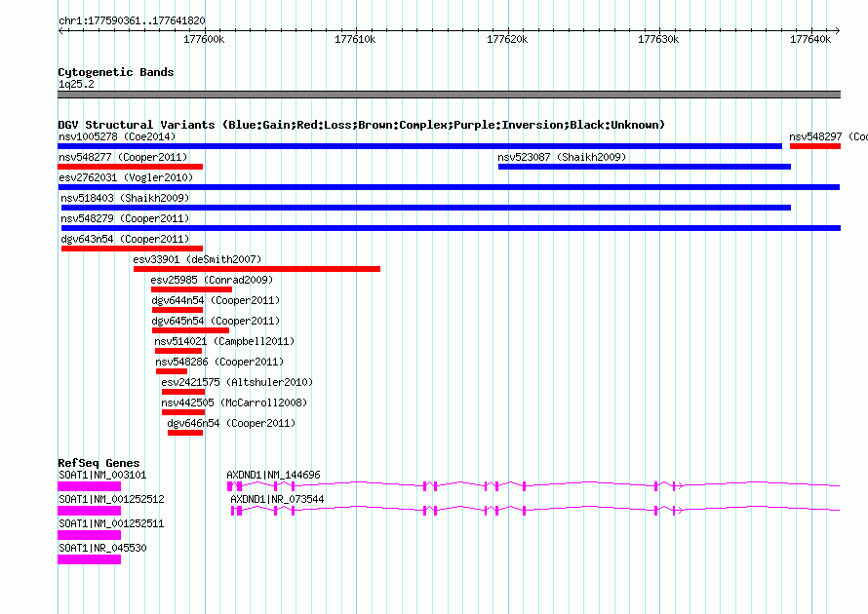Click the right arrow end of ruler
Image resolution: width=868 pixels, height=614 pixels.
point(837,31)
